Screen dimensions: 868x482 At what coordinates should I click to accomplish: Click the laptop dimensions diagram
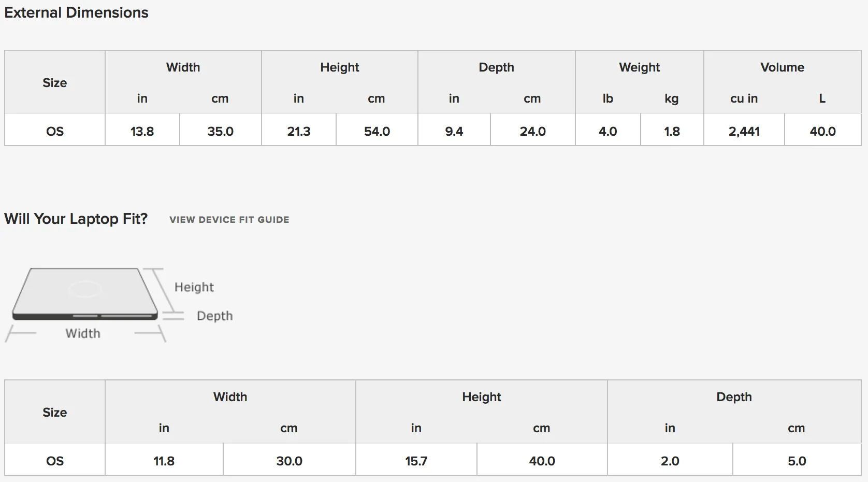(x=119, y=305)
